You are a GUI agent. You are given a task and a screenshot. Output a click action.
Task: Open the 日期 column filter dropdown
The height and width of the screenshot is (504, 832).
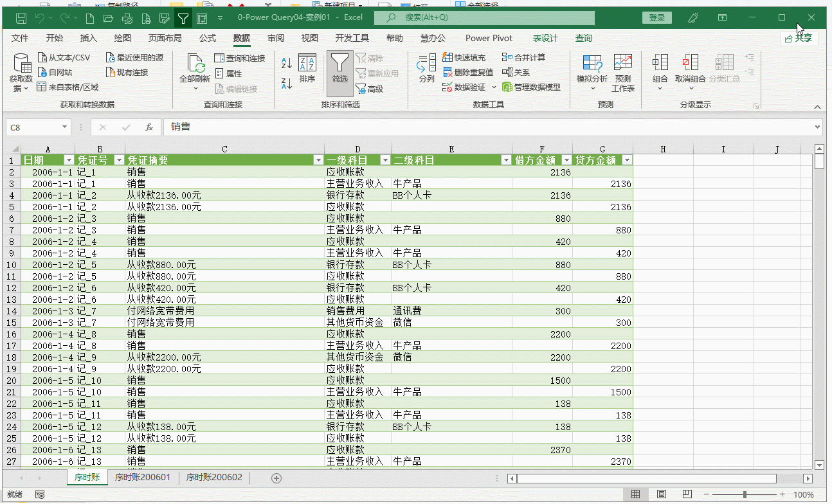69,160
